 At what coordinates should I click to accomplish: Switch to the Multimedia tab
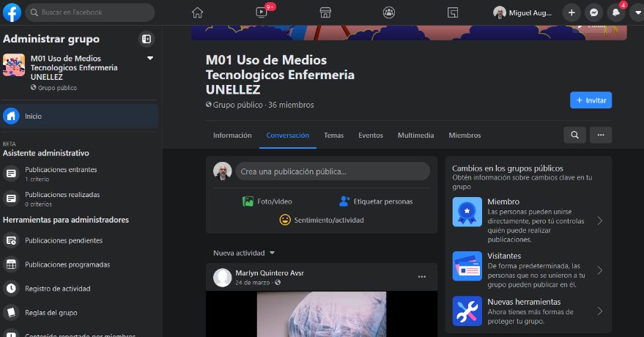coord(415,135)
